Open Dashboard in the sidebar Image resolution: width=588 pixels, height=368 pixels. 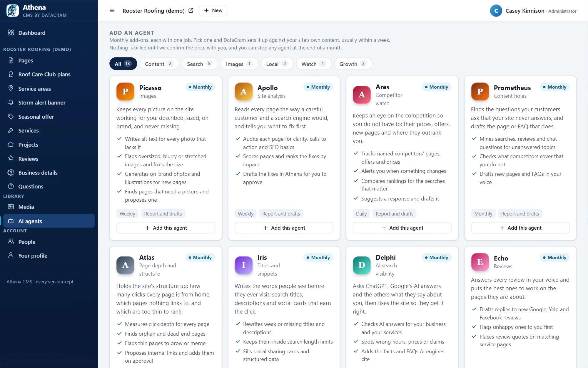coord(49,33)
